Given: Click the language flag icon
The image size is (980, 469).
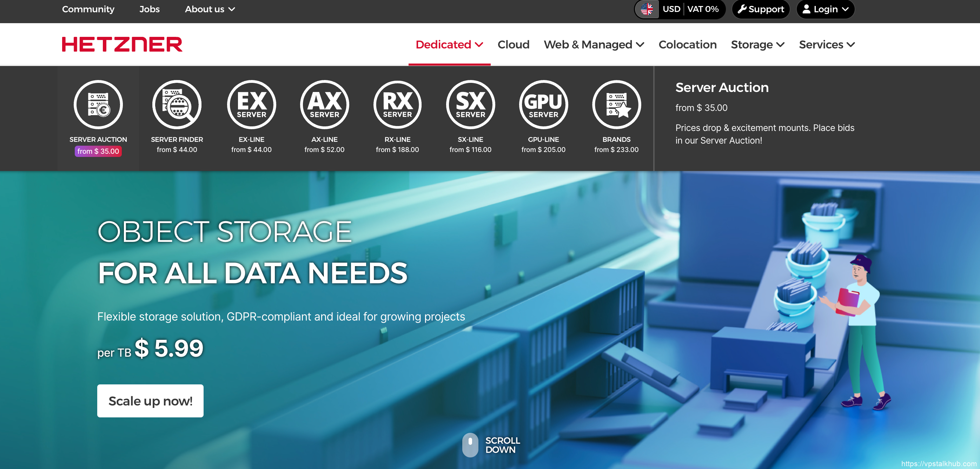Looking at the screenshot, I should (647, 9).
